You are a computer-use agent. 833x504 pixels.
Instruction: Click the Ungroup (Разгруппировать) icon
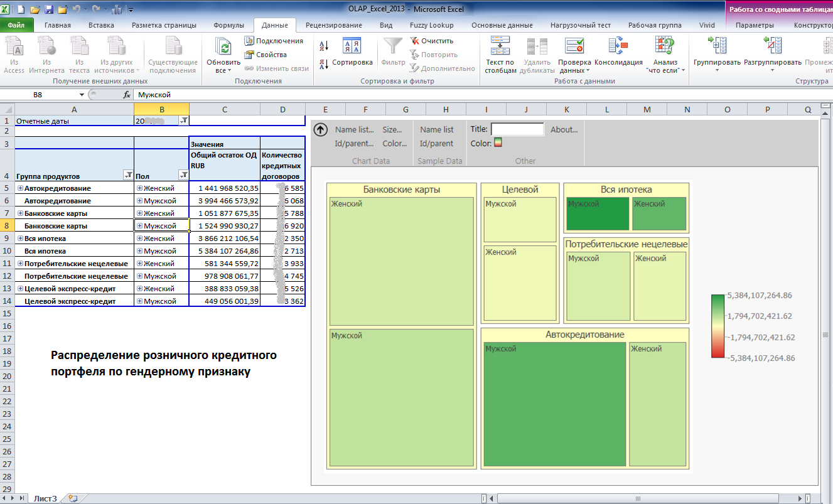[773, 47]
